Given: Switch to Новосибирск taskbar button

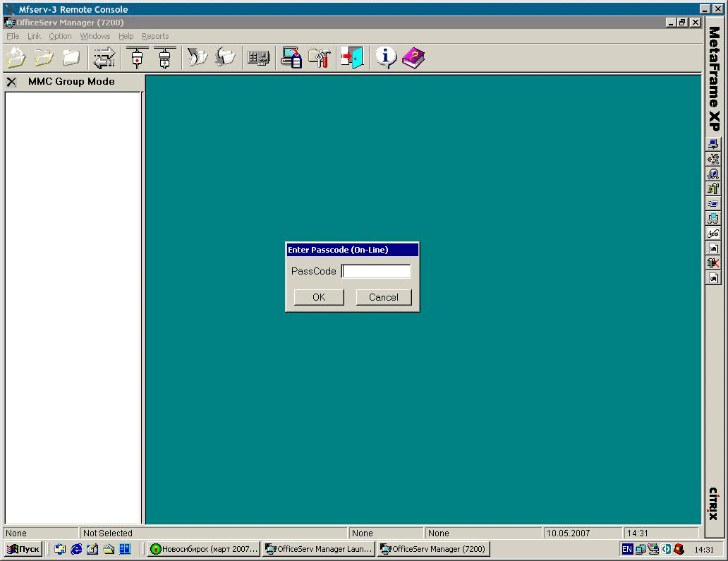Looking at the screenshot, I should (205, 549).
